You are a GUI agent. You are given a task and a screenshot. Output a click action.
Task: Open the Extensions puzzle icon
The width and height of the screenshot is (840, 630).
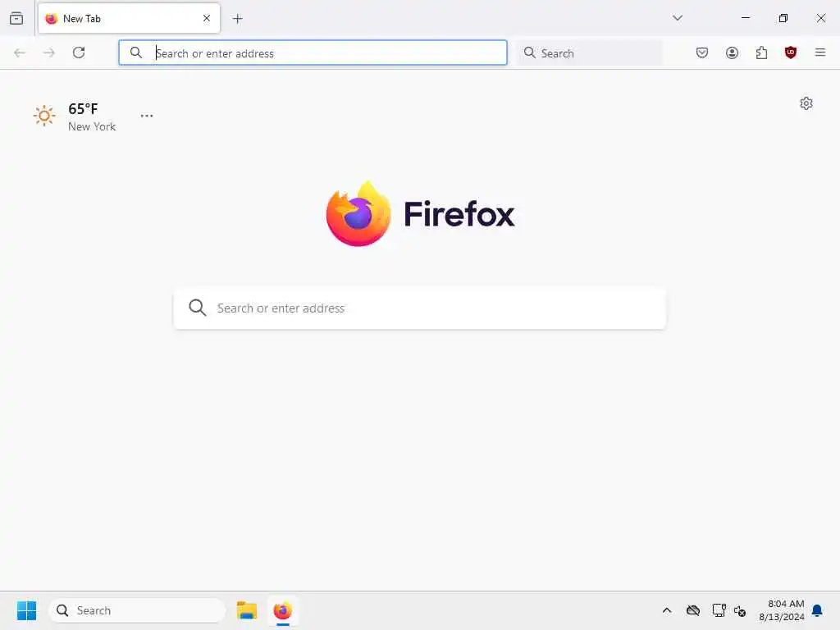click(x=761, y=52)
